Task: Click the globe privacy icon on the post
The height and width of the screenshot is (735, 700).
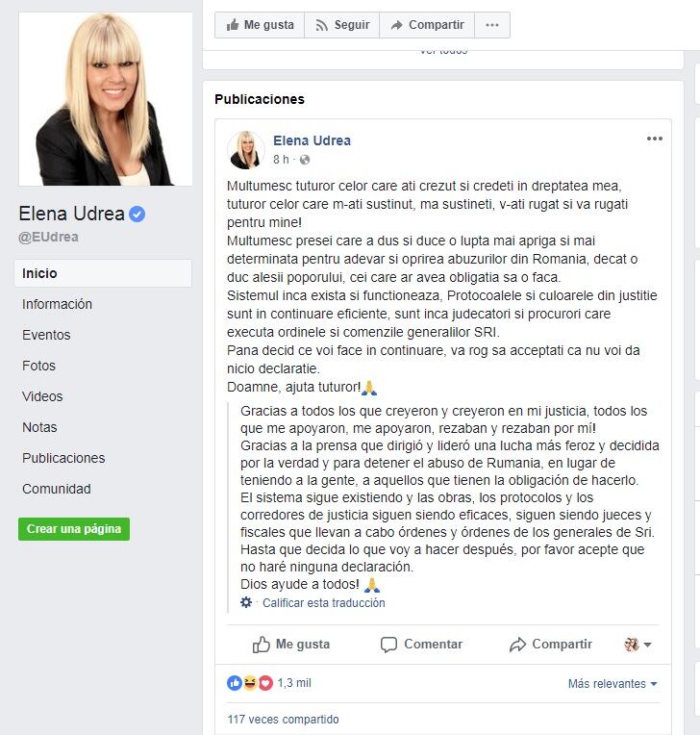Action: pos(305,160)
